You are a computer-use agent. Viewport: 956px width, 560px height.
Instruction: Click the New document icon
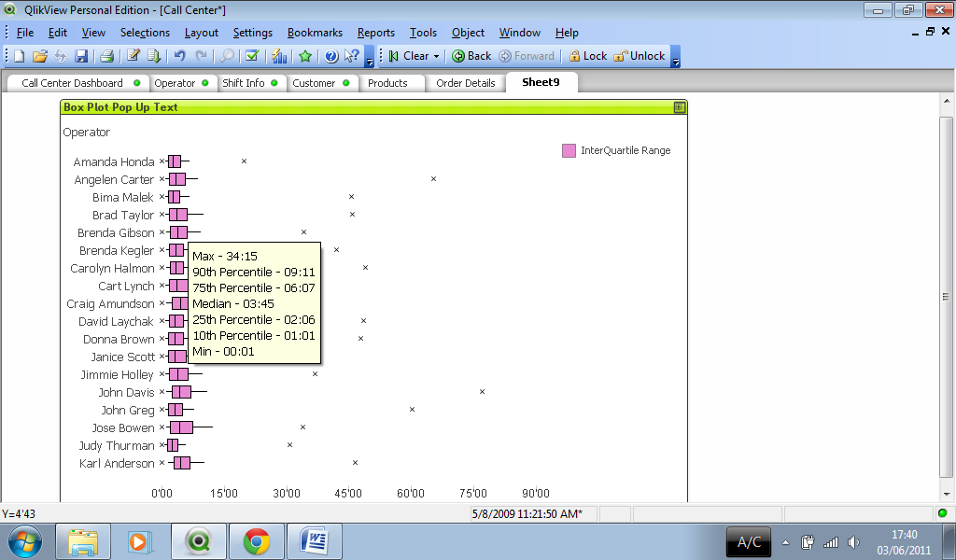19,56
